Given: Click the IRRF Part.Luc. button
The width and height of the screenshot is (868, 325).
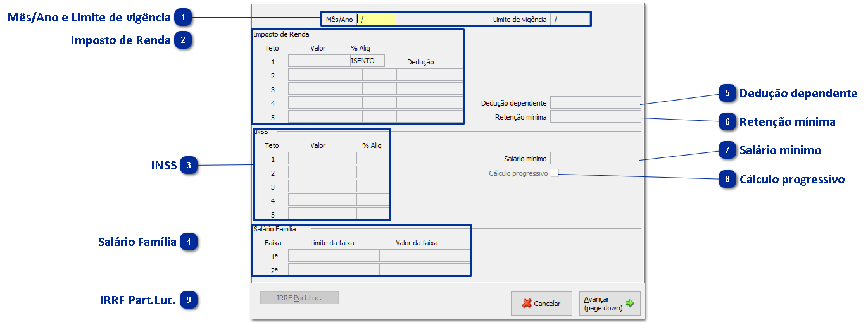Looking at the screenshot, I should point(299,298).
